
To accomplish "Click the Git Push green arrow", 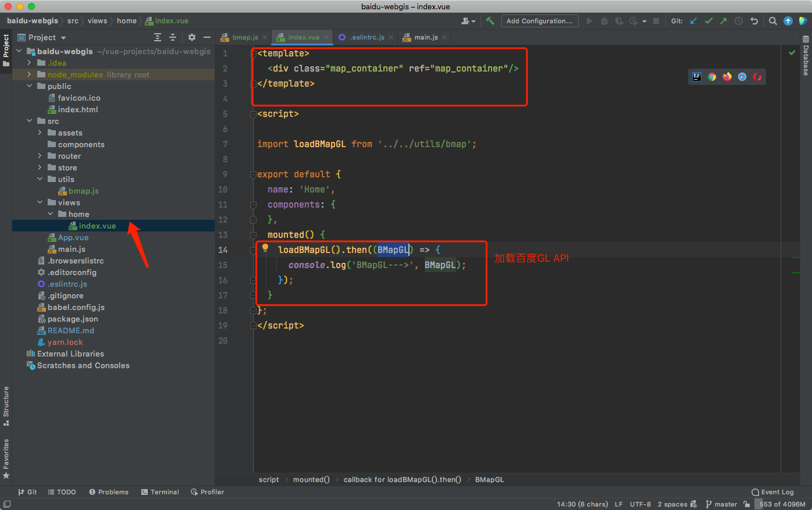I will [x=723, y=21].
